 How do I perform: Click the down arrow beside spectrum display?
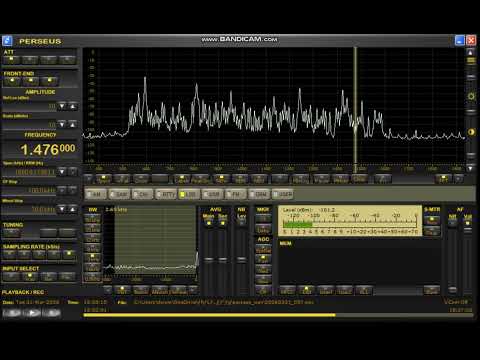tap(471, 168)
